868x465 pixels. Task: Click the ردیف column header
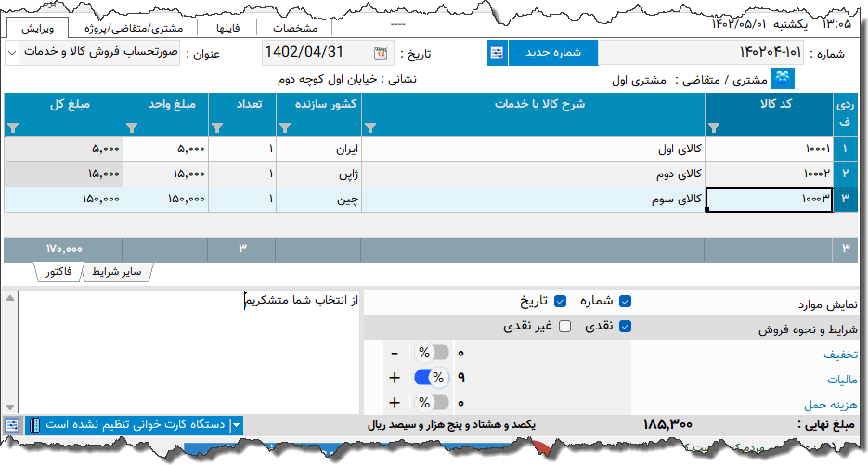(x=846, y=114)
